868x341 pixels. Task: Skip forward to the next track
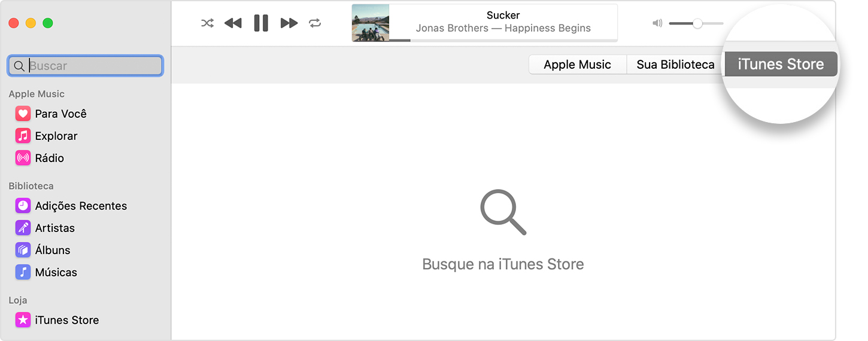pos(289,23)
